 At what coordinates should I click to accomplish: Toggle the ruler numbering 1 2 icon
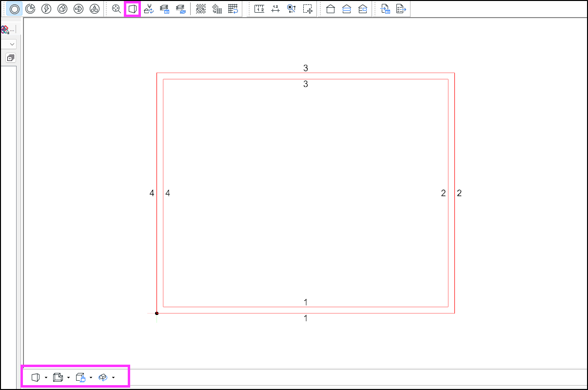259,9
